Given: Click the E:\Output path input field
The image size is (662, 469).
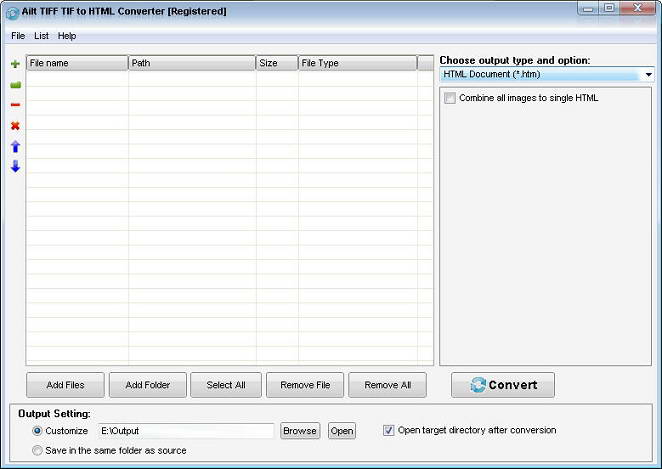Looking at the screenshot, I should (186, 431).
